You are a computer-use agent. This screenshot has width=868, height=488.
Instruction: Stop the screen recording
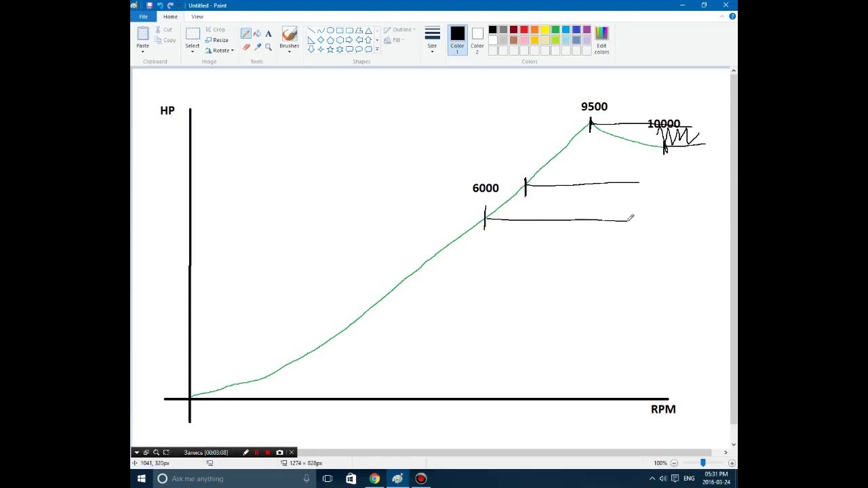pyautogui.click(x=267, y=452)
